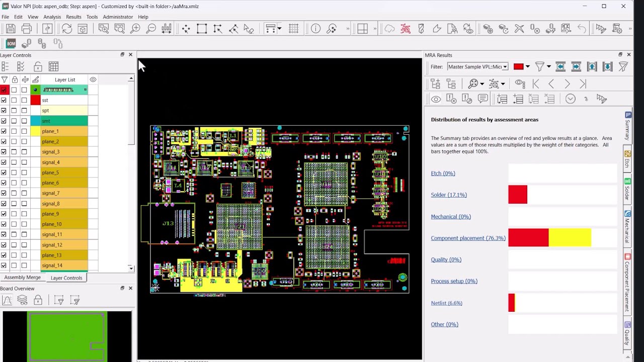Open the red color dropdown arrow
644x362 pixels.
point(528,66)
